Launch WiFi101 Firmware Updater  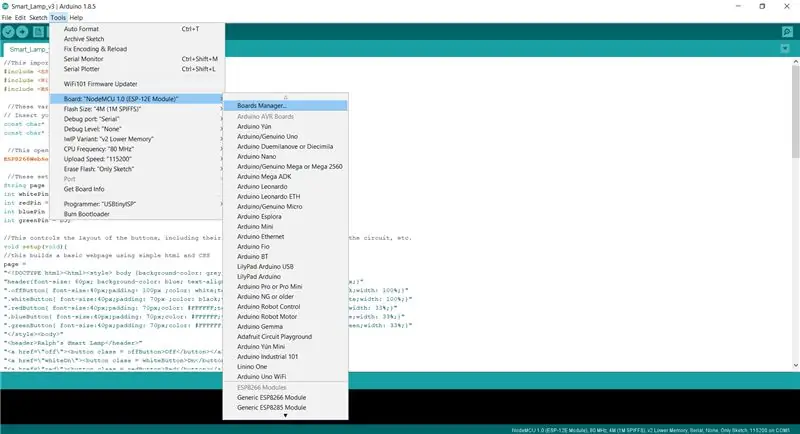(x=137, y=84)
